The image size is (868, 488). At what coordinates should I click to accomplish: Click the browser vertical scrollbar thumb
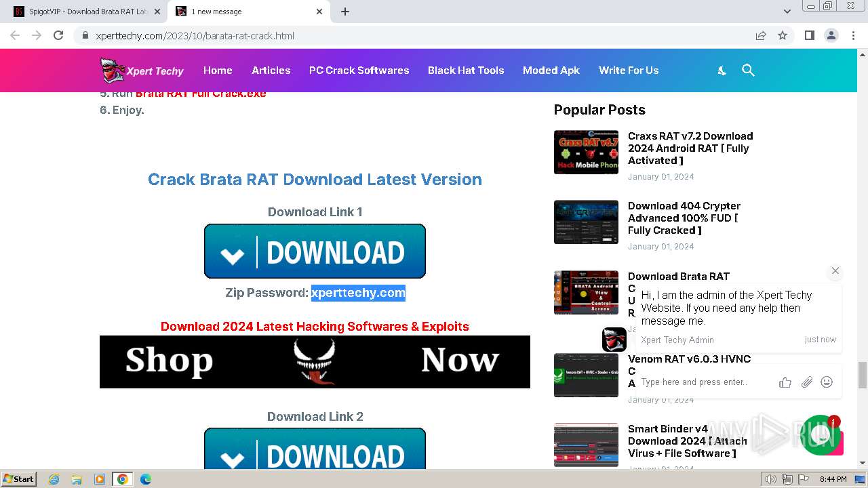coord(863,376)
